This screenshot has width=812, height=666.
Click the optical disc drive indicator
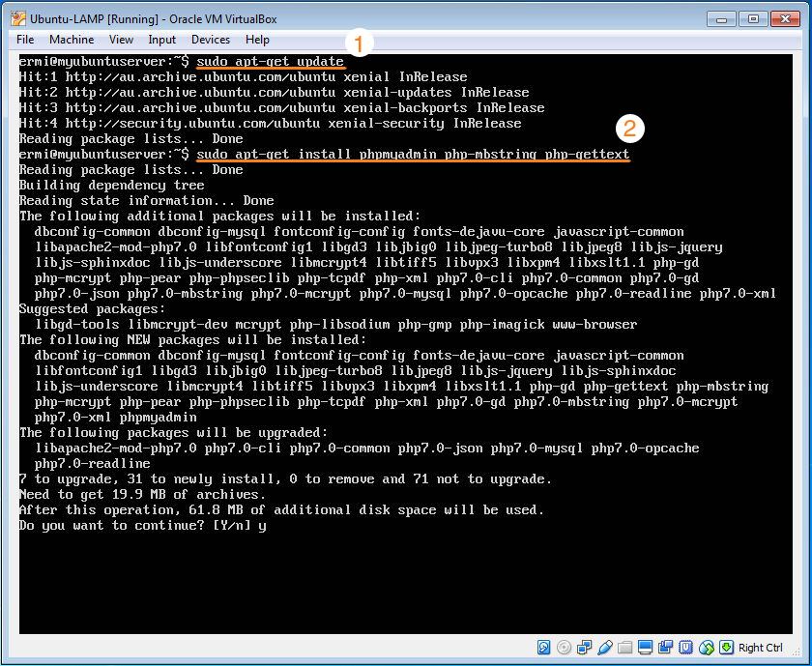click(x=564, y=648)
